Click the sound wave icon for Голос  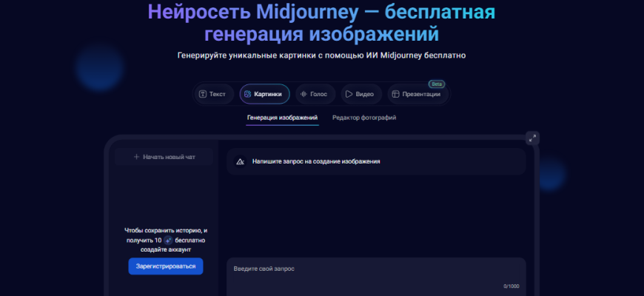(x=303, y=94)
